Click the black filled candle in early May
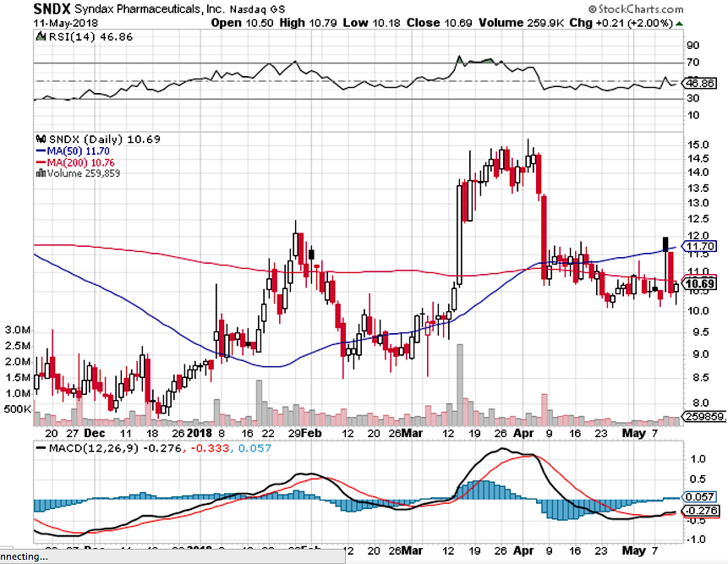Image resolution: width=728 pixels, height=564 pixels. pyautogui.click(x=665, y=244)
